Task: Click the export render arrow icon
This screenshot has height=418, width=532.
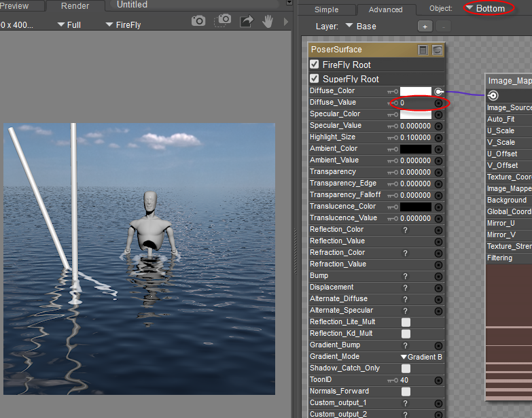Action: pos(247,21)
